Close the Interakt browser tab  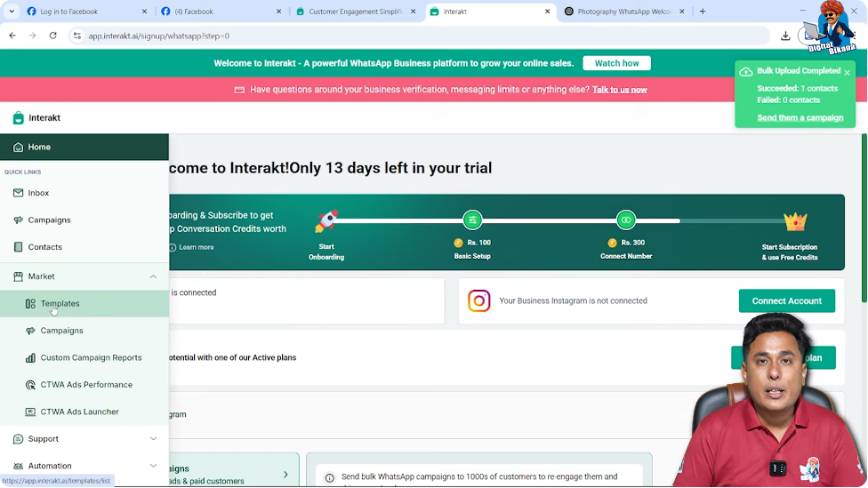tap(548, 11)
